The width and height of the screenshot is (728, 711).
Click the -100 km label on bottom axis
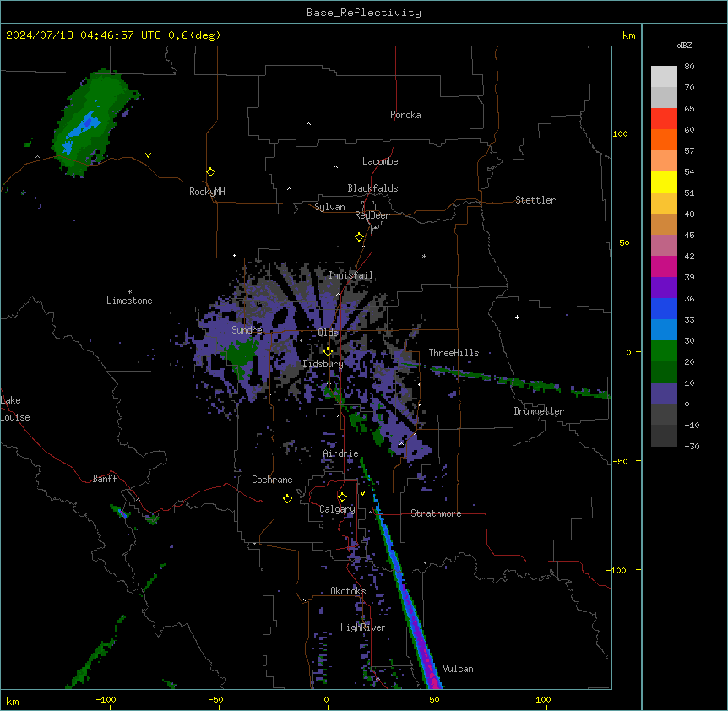[x=106, y=699]
